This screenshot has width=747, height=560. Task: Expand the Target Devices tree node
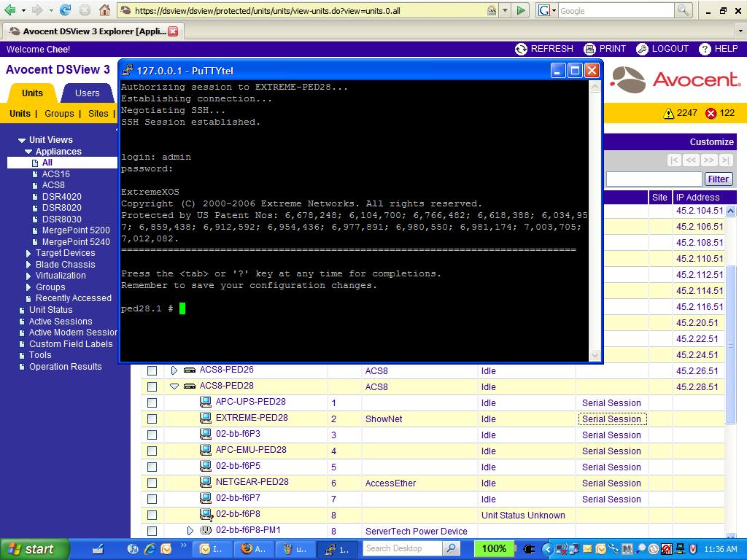(28, 253)
